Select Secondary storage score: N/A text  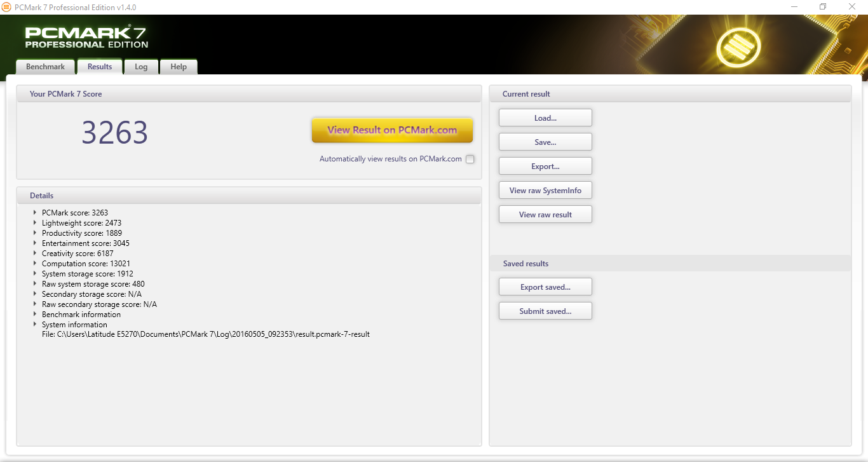pos(92,294)
